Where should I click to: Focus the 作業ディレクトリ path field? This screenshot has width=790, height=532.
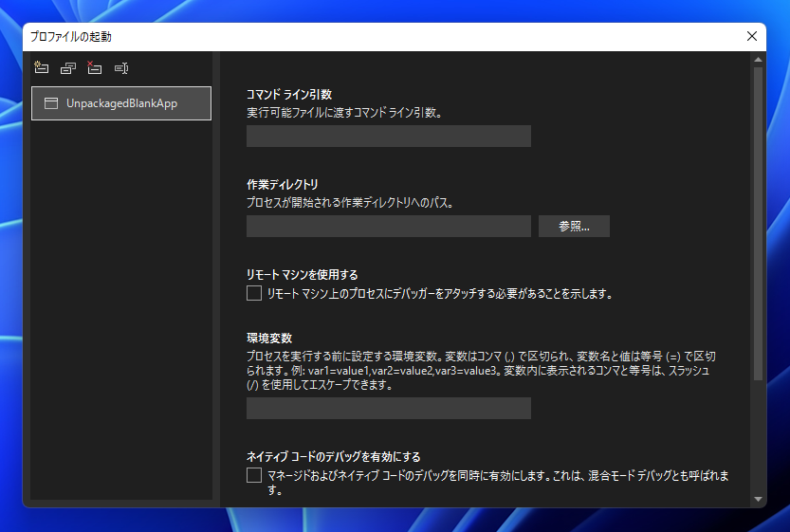pyautogui.click(x=389, y=227)
